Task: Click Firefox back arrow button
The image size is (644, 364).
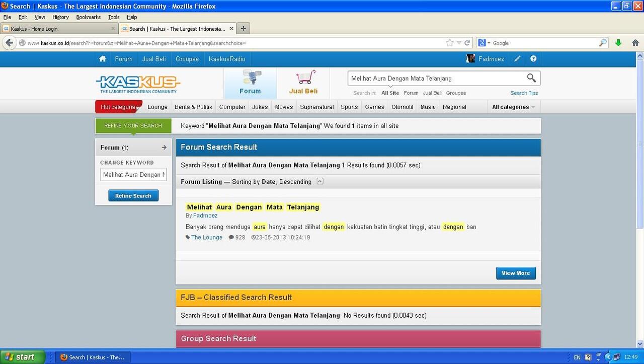Action: point(9,43)
